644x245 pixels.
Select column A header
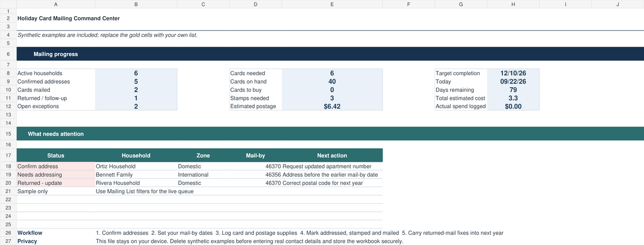pos(56,4)
